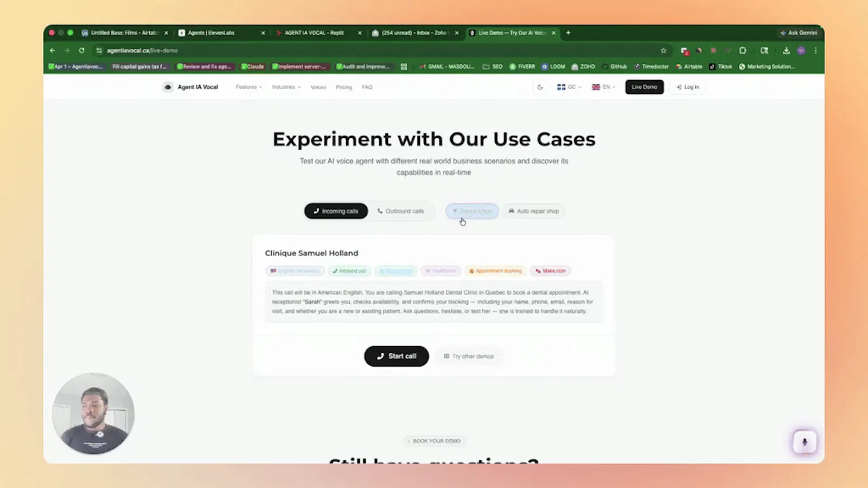The image size is (868, 488).
Task: Select the Incoming calls toggle
Action: point(336,211)
